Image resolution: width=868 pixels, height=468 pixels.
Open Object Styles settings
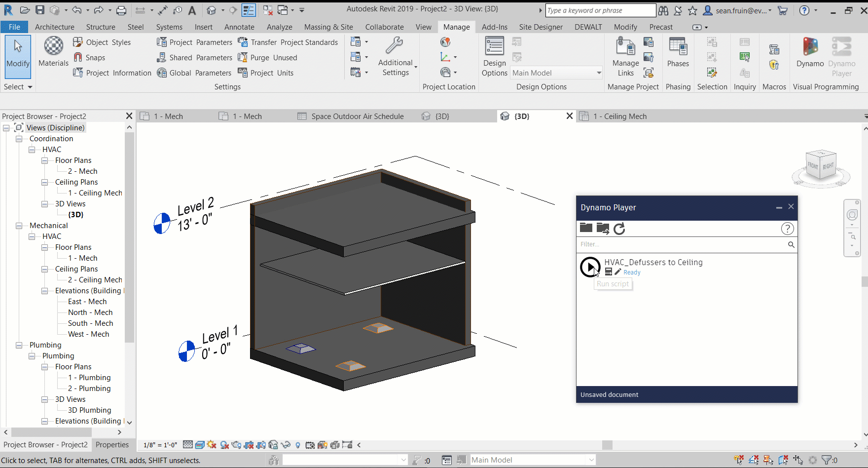[102, 42]
